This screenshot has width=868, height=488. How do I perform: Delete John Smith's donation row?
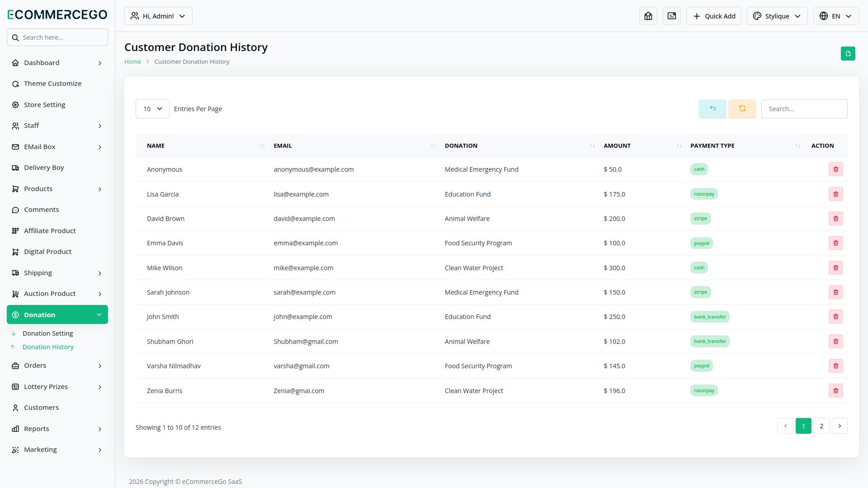tap(836, 317)
